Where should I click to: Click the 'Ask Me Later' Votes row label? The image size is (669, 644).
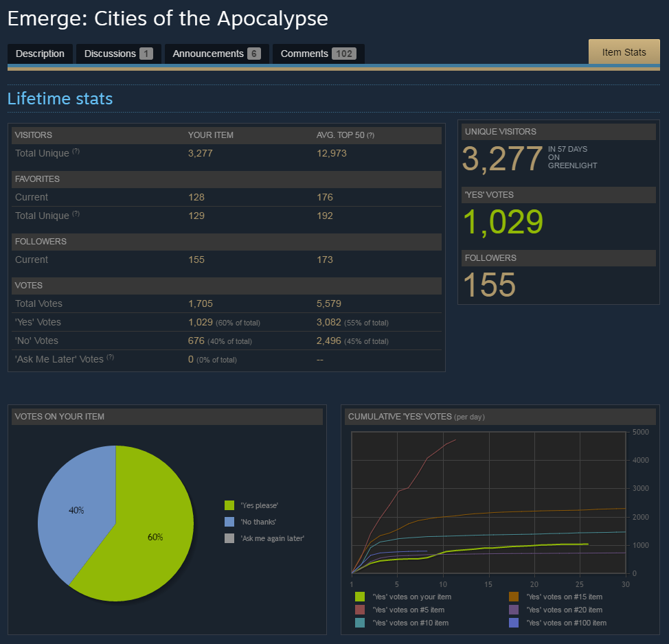59,360
